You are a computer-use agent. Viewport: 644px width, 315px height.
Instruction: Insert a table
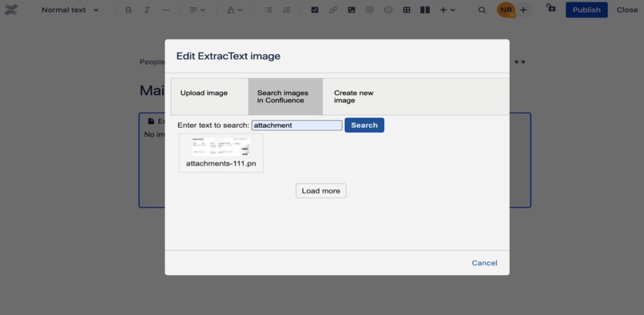coord(407,10)
